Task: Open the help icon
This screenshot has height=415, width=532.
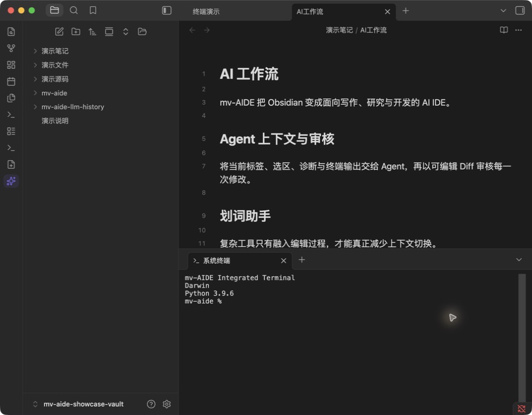Action: [151, 404]
